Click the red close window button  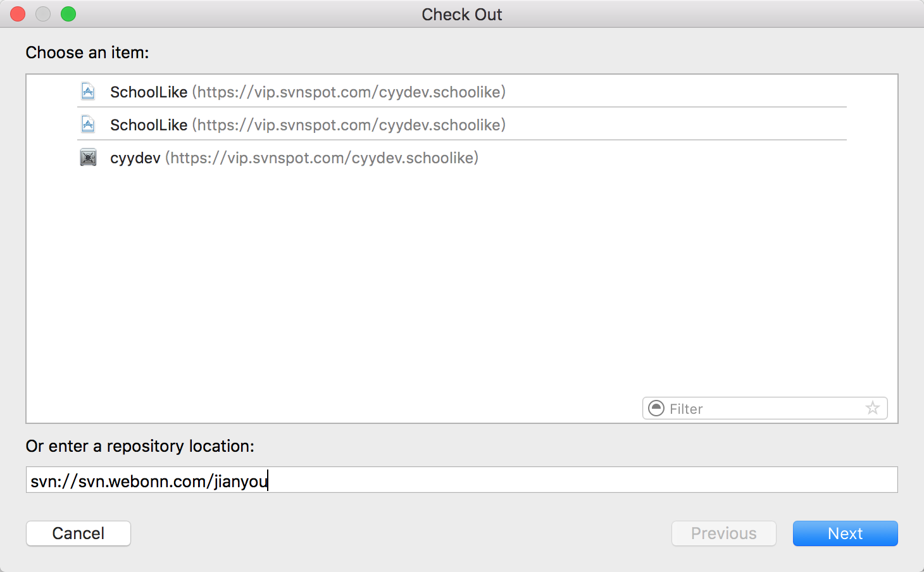pyautogui.click(x=18, y=14)
